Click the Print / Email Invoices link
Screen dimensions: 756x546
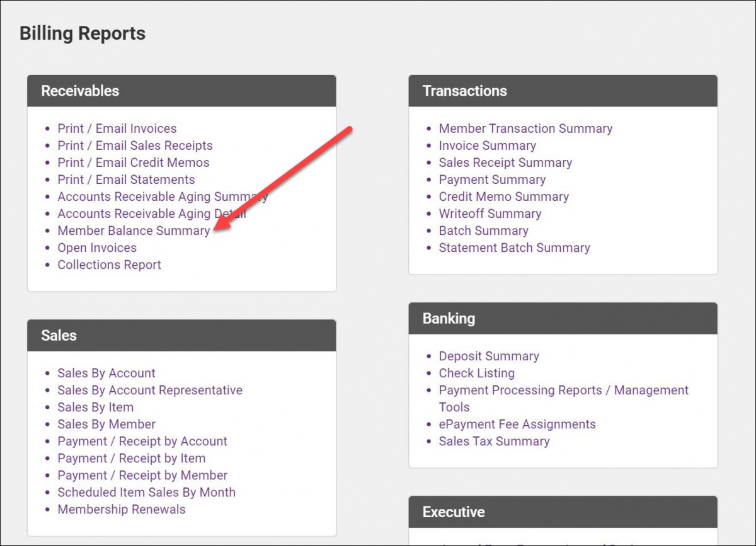(x=117, y=129)
